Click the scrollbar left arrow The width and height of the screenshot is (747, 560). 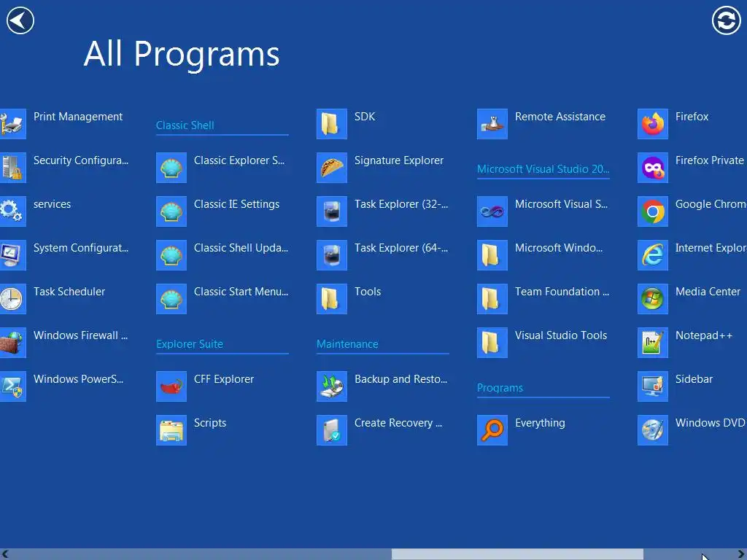5,554
